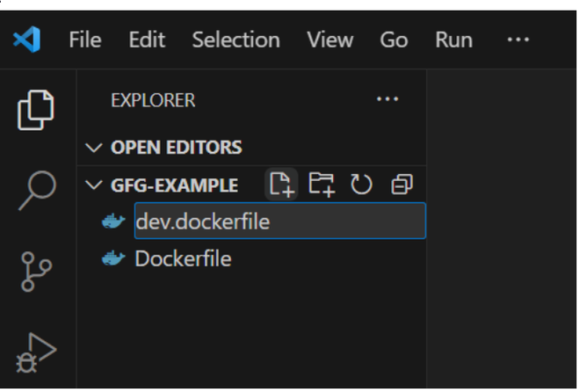Open the Source Control view

(36, 273)
